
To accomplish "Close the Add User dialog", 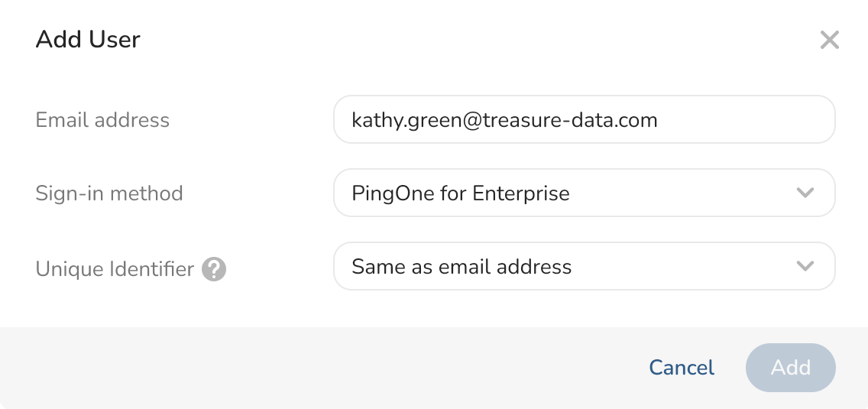I will tap(829, 40).
